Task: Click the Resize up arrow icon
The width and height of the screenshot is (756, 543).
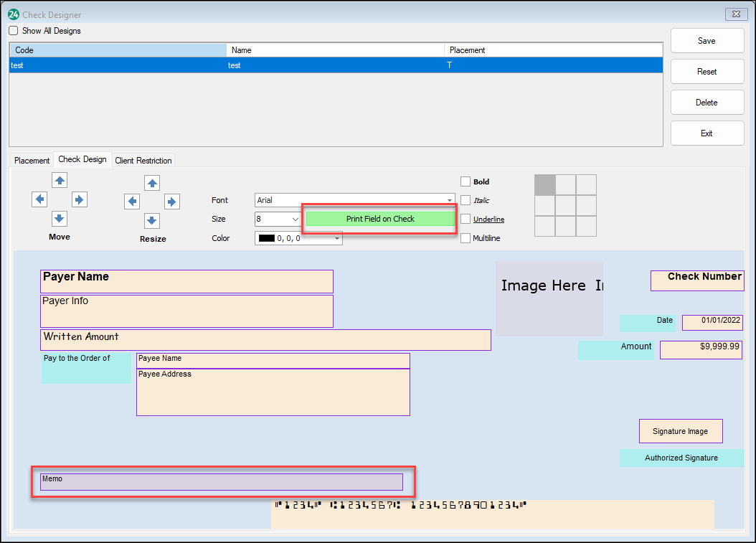Action: click(x=152, y=183)
